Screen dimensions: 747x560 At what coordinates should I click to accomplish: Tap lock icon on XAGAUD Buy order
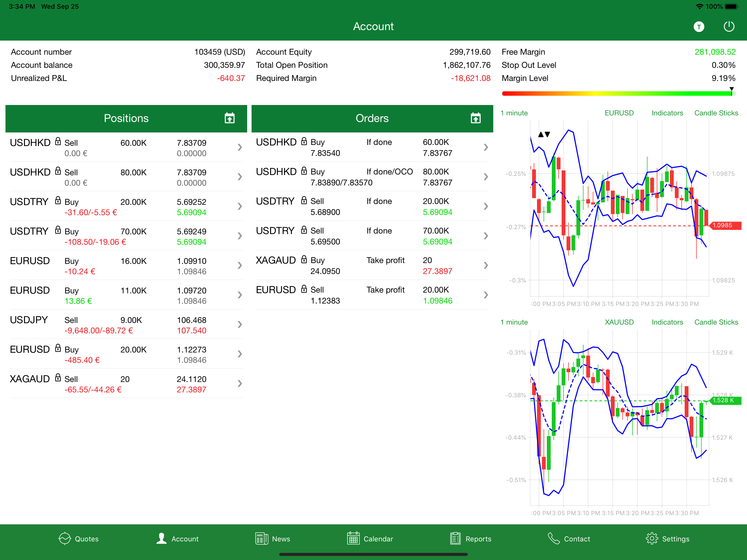304,259
